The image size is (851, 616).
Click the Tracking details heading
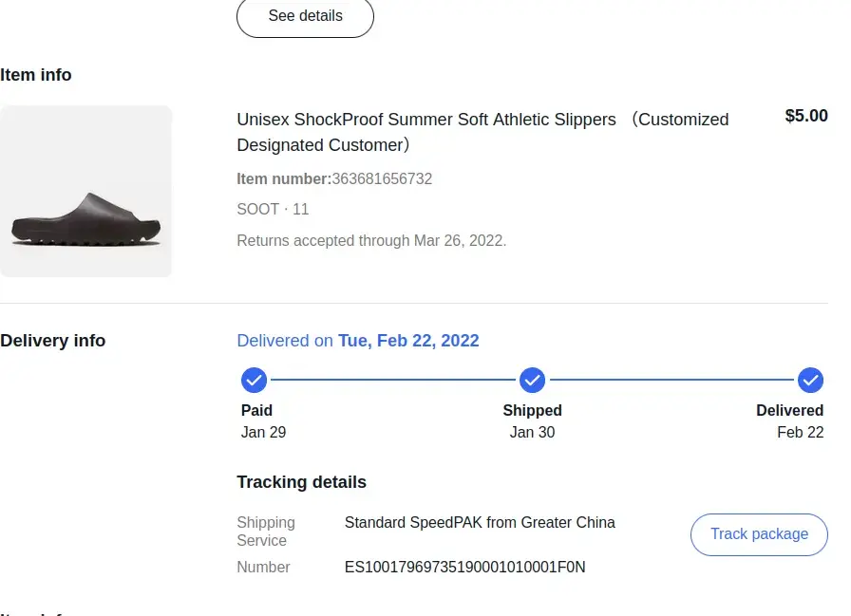pyautogui.click(x=301, y=482)
